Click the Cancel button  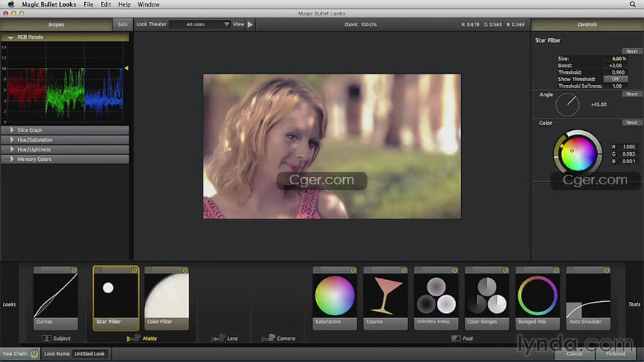coord(574,353)
